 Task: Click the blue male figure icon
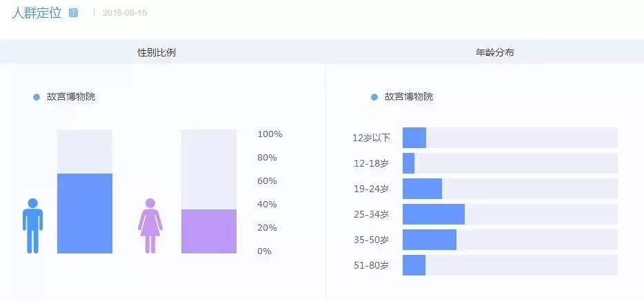[32, 225]
